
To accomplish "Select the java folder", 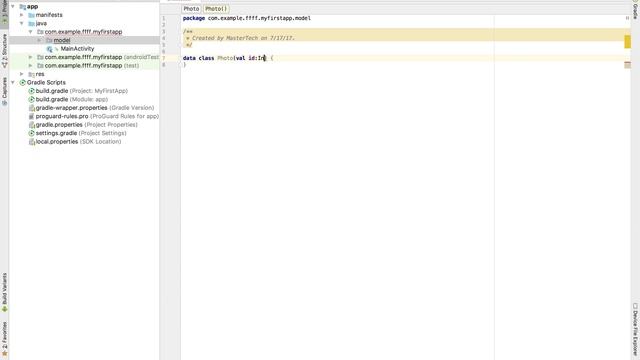I will pyautogui.click(x=41, y=23).
